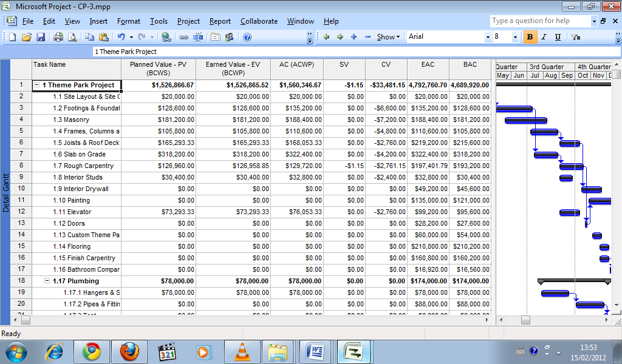
Task: Open the Collaborate menu
Action: coord(259,21)
